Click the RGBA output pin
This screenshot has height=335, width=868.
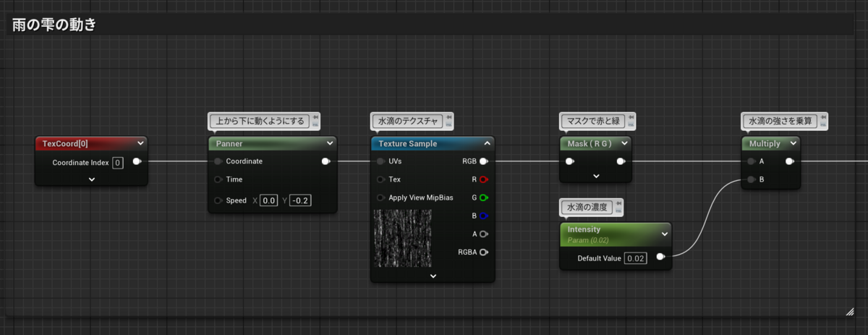[x=483, y=252]
